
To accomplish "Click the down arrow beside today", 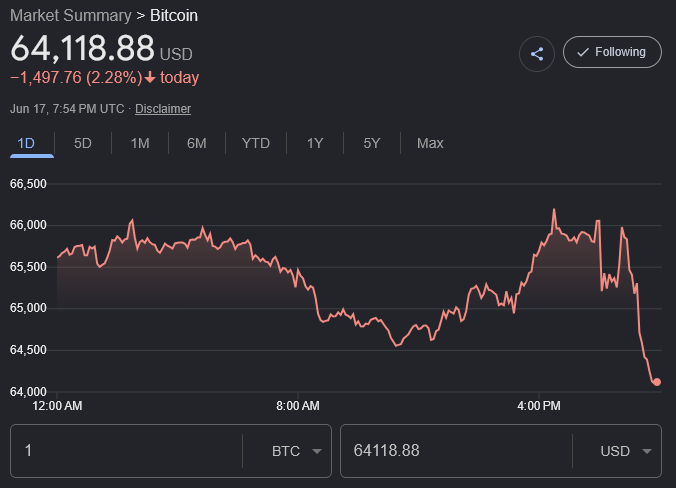I will click(x=150, y=78).
